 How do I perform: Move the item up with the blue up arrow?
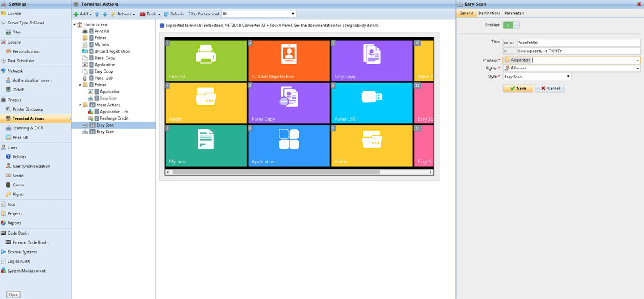(97, 14)
